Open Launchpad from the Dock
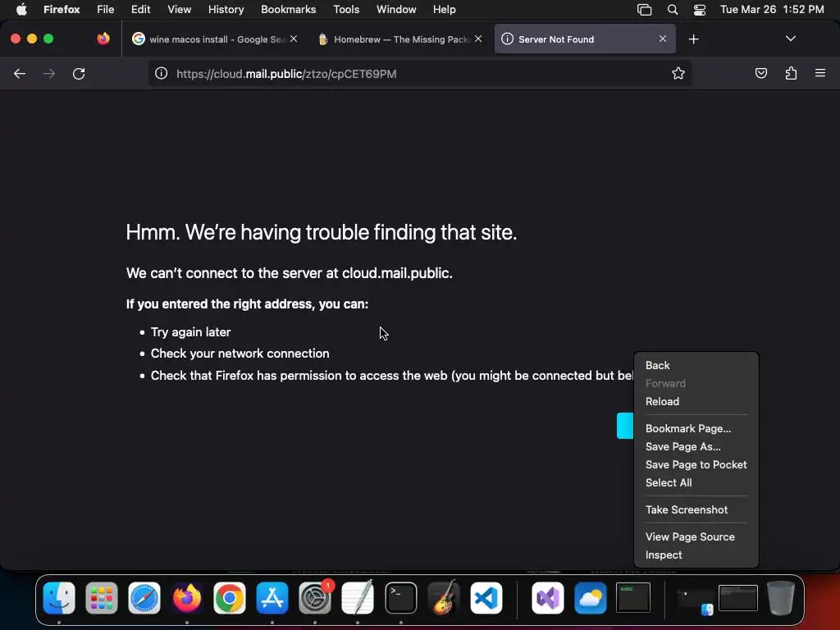 [x=101, y=598]
